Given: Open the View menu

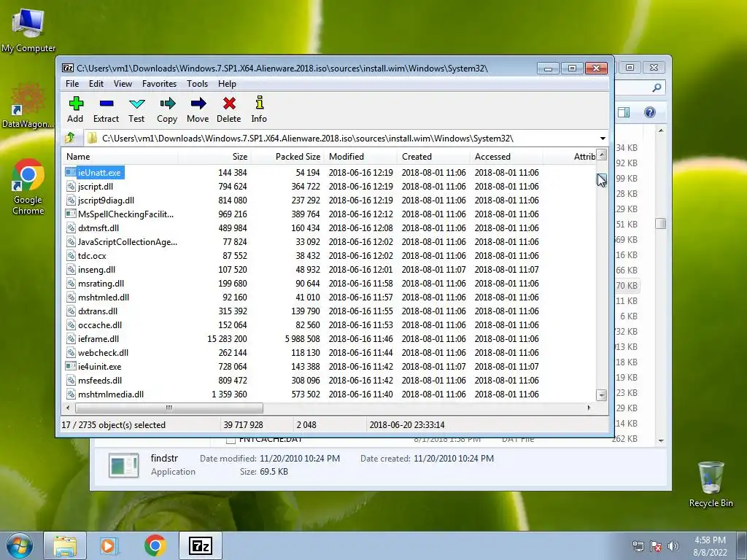Looking at the screenshot, I should [123, 84].
